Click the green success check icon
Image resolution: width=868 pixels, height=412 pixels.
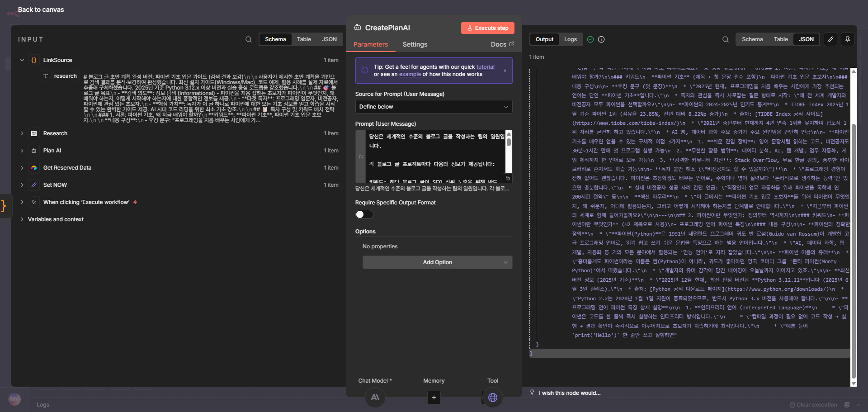590,39
